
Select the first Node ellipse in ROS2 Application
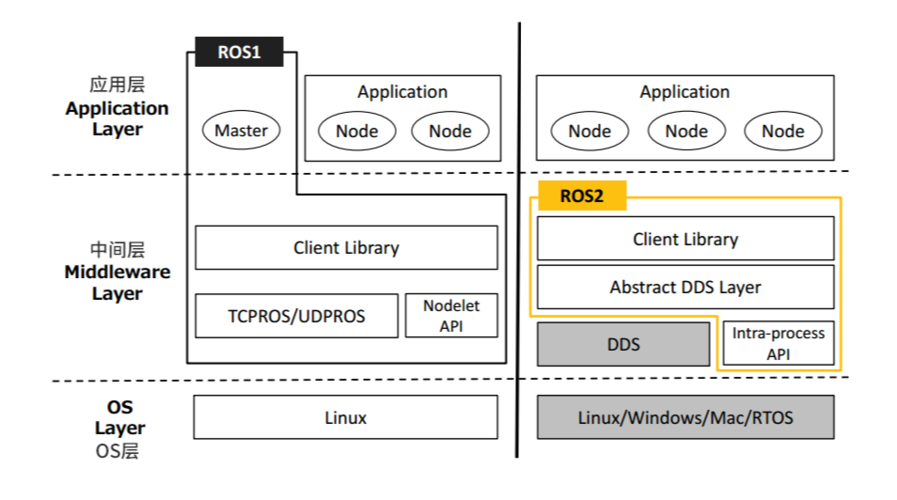point(590,131)
